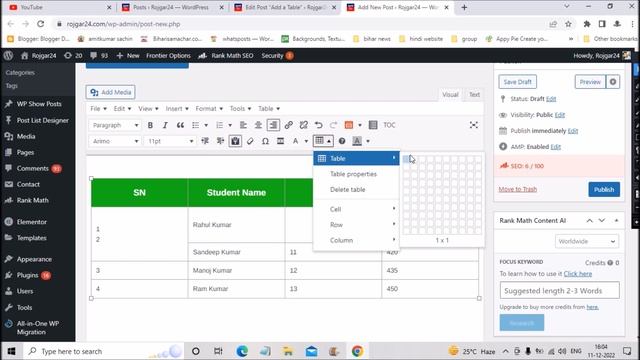640x360 pixels.
Task: Open the table grid toolbar button
Action: tap(323, 141)
